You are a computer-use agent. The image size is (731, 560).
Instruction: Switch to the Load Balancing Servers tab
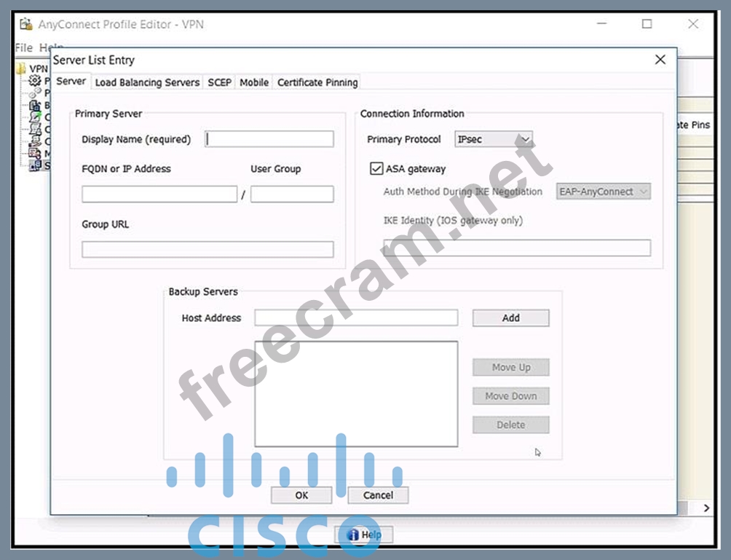(147, 82)
